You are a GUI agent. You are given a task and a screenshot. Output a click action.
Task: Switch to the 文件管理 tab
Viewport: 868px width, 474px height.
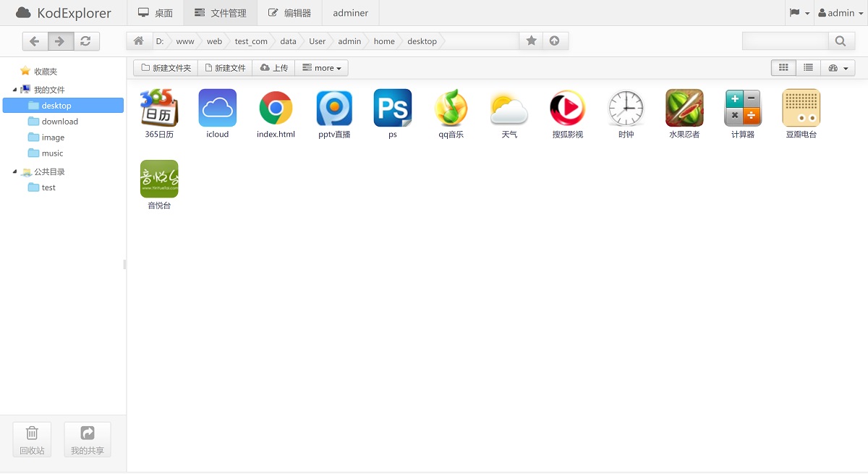click(221, 13)
